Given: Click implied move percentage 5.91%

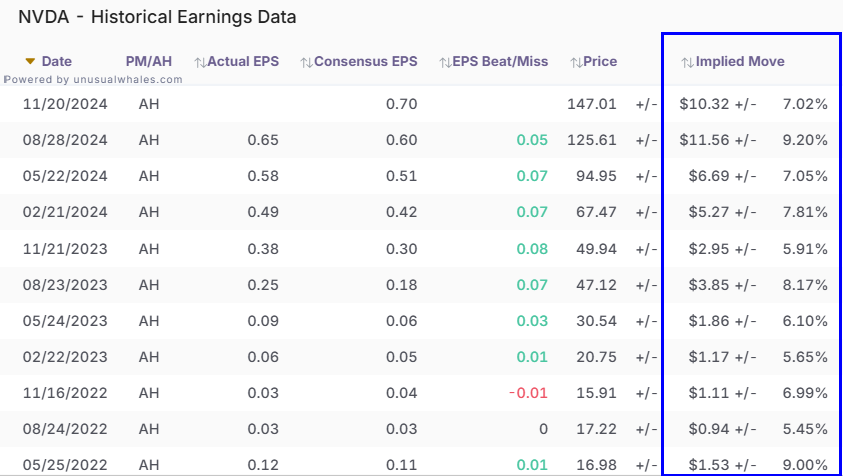Looking at the screenshot, I should point(805,249).
